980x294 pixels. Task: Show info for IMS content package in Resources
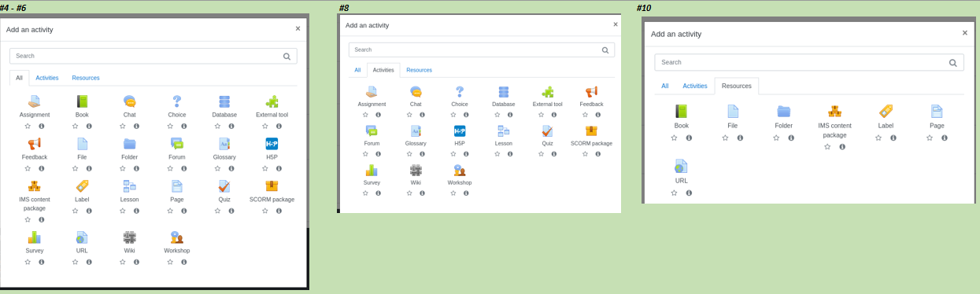tap(842, 147)
